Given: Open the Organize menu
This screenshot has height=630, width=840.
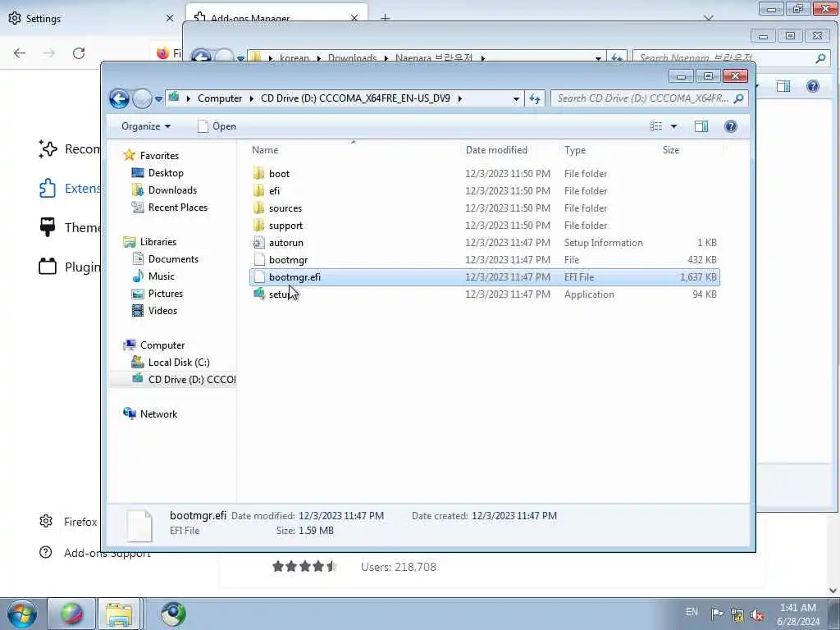Looking at the screenshot, I should click(146, 126).
